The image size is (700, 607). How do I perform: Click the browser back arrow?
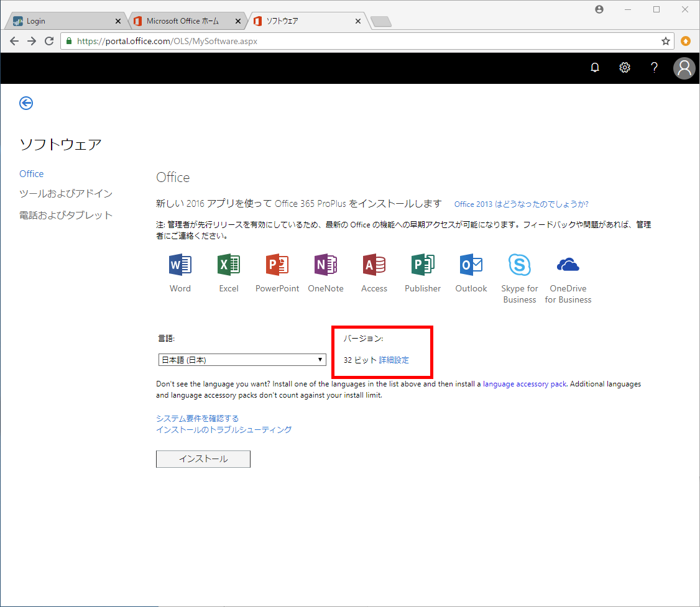click(14, 41)
